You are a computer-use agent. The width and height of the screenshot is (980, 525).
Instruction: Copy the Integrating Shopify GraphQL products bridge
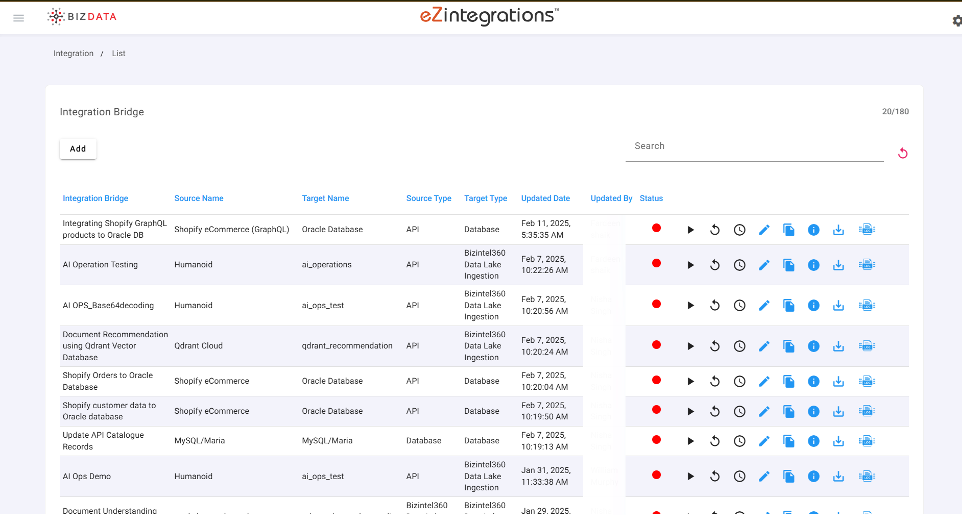(788, 230)
